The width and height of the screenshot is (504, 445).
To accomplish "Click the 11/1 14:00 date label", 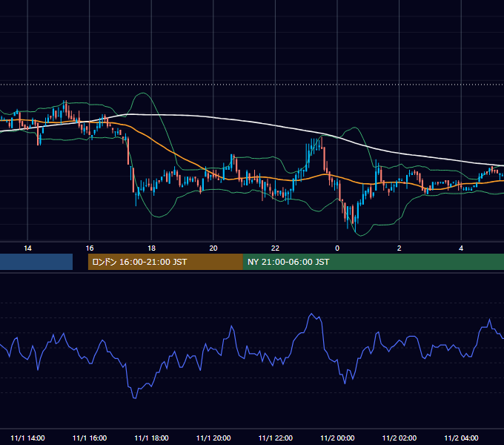I will [x=27, y=438].
